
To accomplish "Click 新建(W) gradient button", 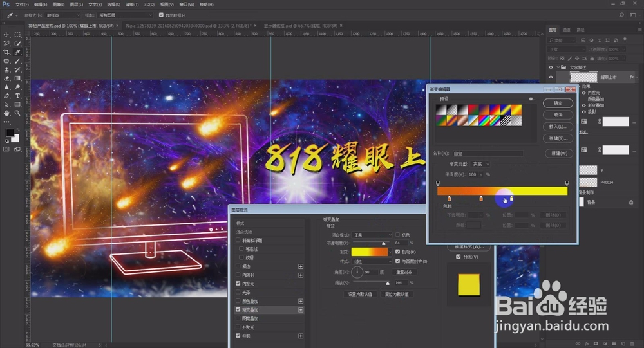I will [559, 153].
